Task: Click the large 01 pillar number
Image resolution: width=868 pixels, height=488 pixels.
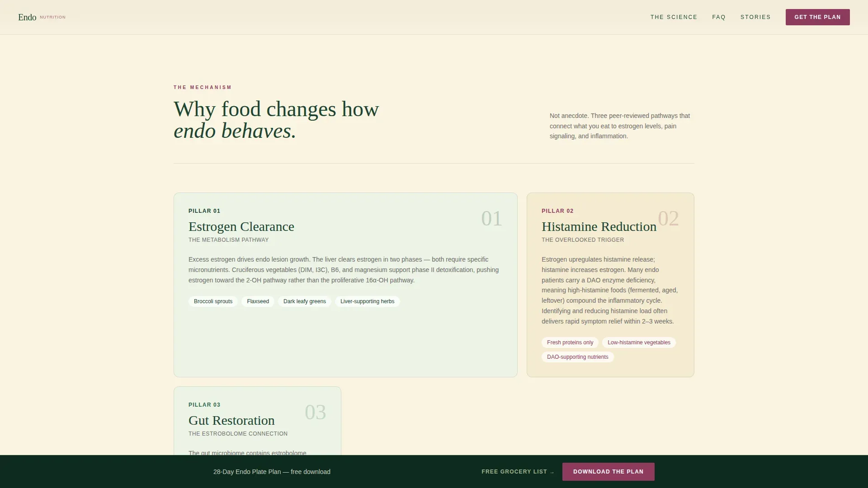Action: (x=491, y=218)
